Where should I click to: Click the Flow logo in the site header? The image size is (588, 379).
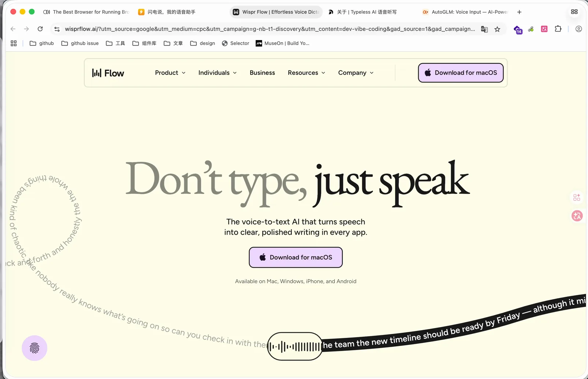point(108,73)
